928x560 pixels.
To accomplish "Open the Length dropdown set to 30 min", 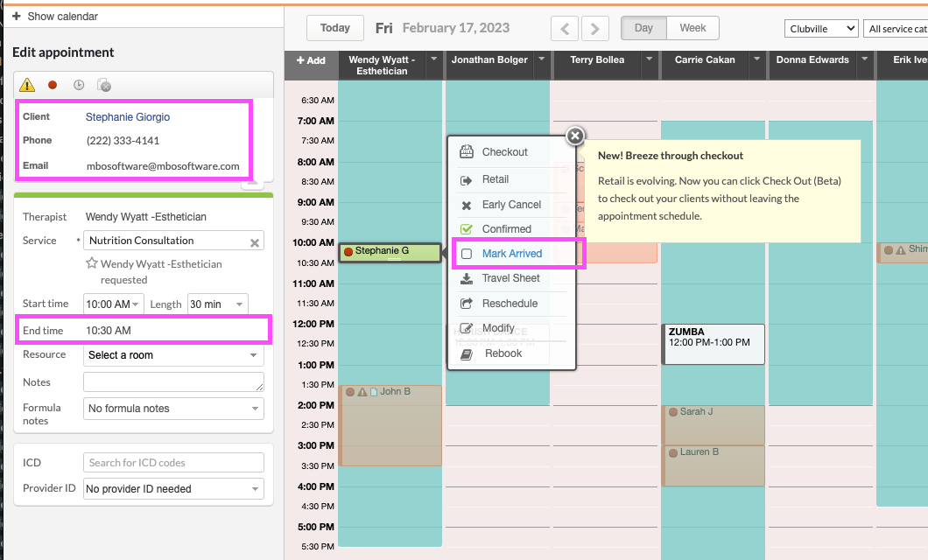I will point(216,304).
